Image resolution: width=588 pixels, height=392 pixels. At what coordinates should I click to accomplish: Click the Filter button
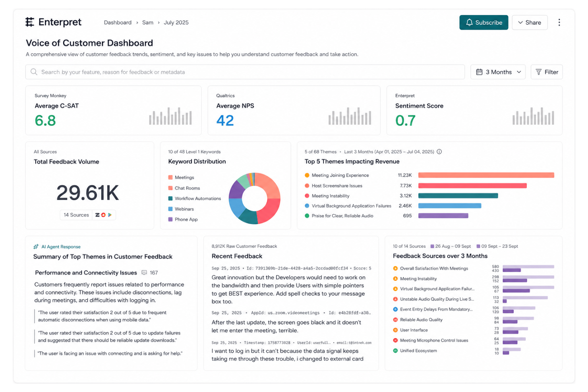pyautogui.click(x=547, y=72)
